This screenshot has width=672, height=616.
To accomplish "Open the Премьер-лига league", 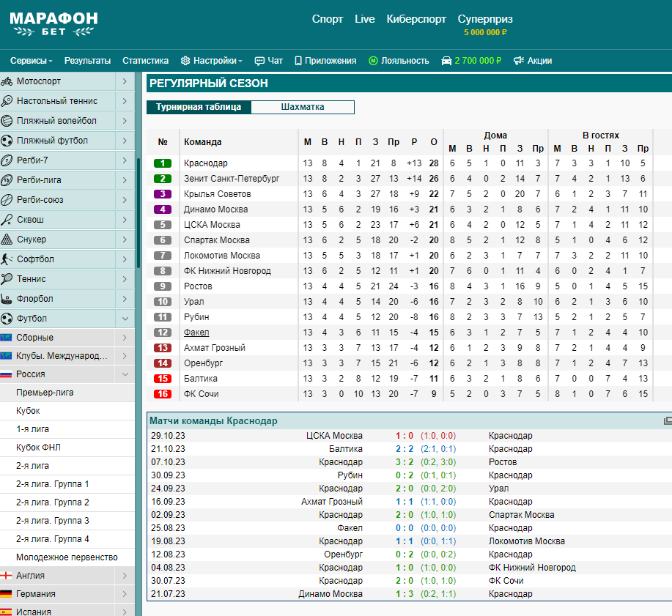I will pos(45,393).
